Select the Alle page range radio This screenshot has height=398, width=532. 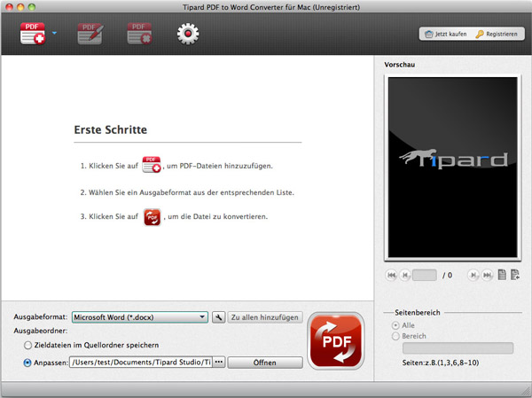[395, 325]
